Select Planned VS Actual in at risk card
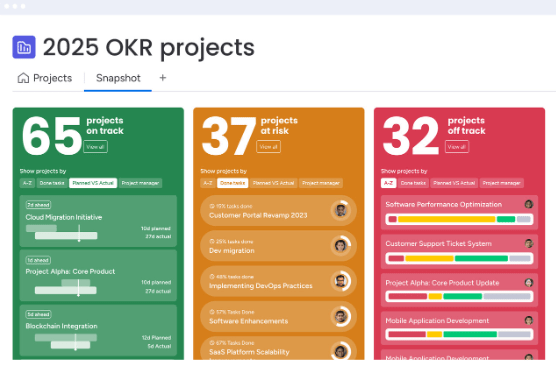 pos(273,183)
